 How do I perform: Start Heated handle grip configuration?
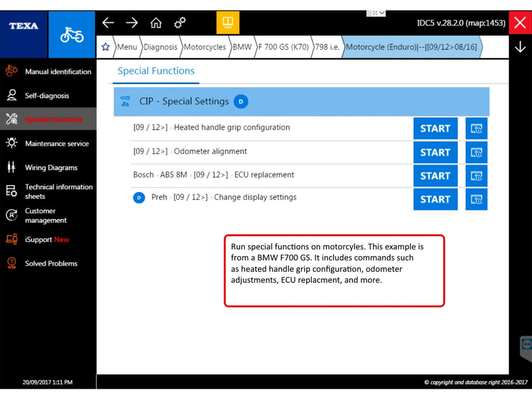click(x=435, y=129)
